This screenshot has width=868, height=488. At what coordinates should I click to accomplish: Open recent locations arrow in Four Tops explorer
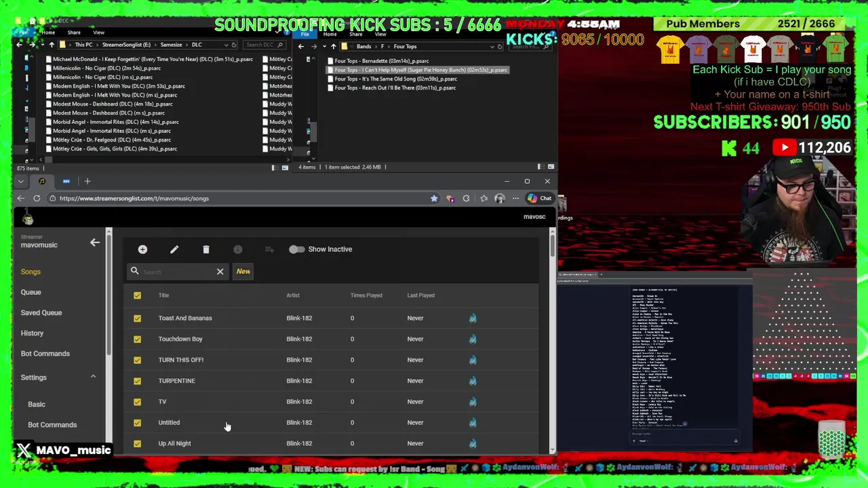[x=323, y=47]
